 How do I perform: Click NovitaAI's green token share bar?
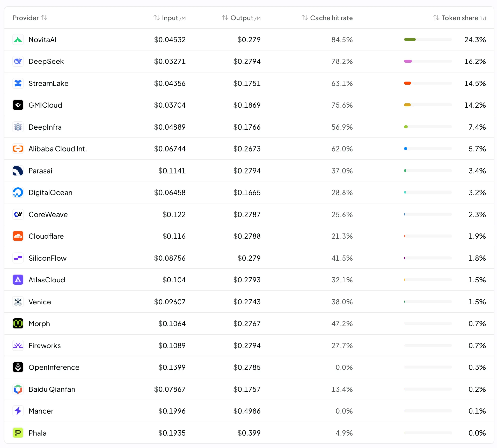pos(410,40)
